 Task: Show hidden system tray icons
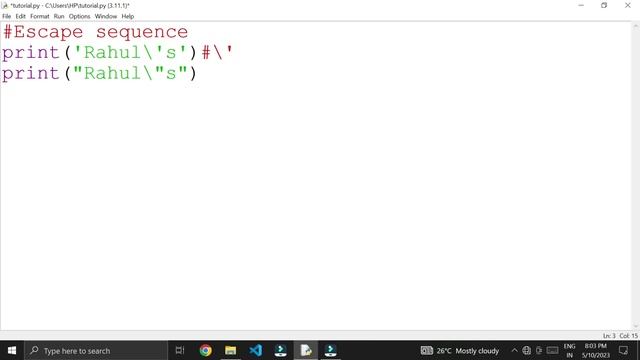(x=514, y=351)
